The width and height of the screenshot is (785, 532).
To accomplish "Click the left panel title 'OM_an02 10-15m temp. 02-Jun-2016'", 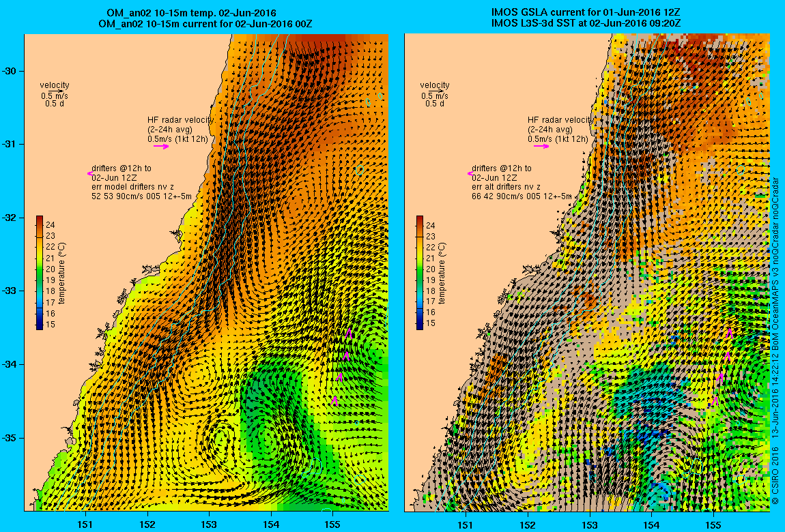I will click(191, 13).
